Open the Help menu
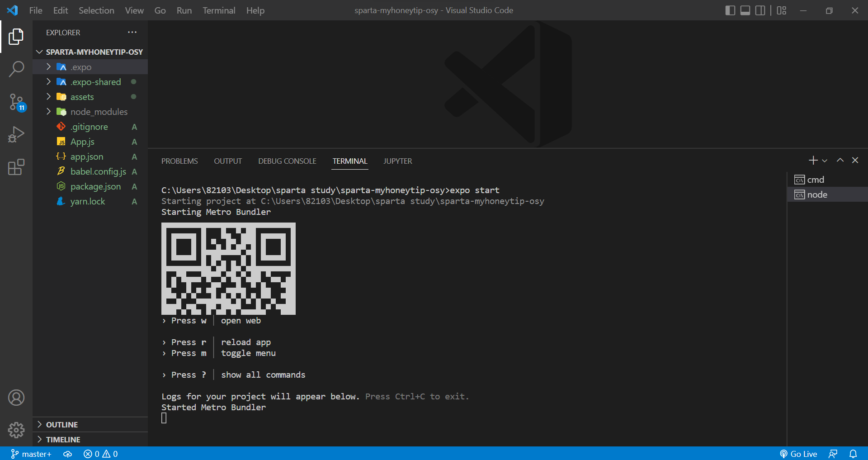 pyautogui.click(x=255, y=10)
